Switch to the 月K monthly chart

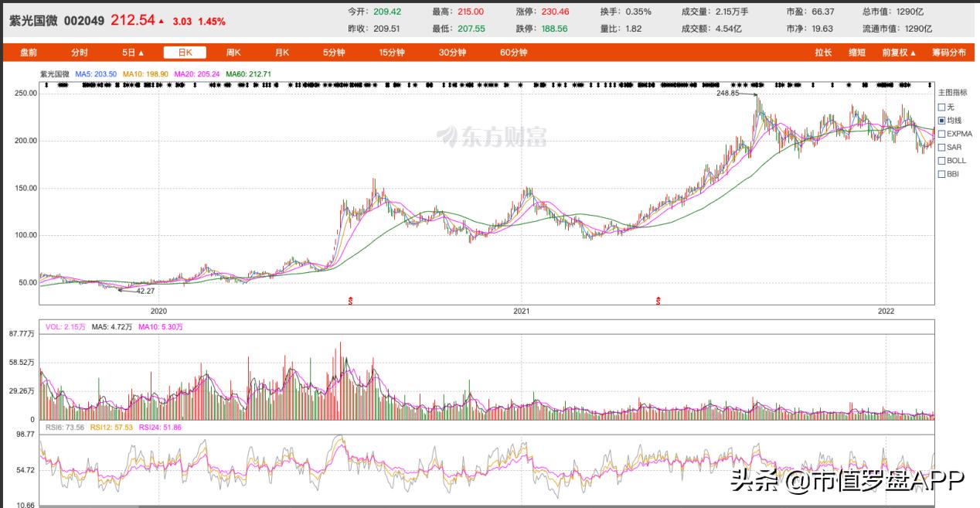tap(281, 53)
